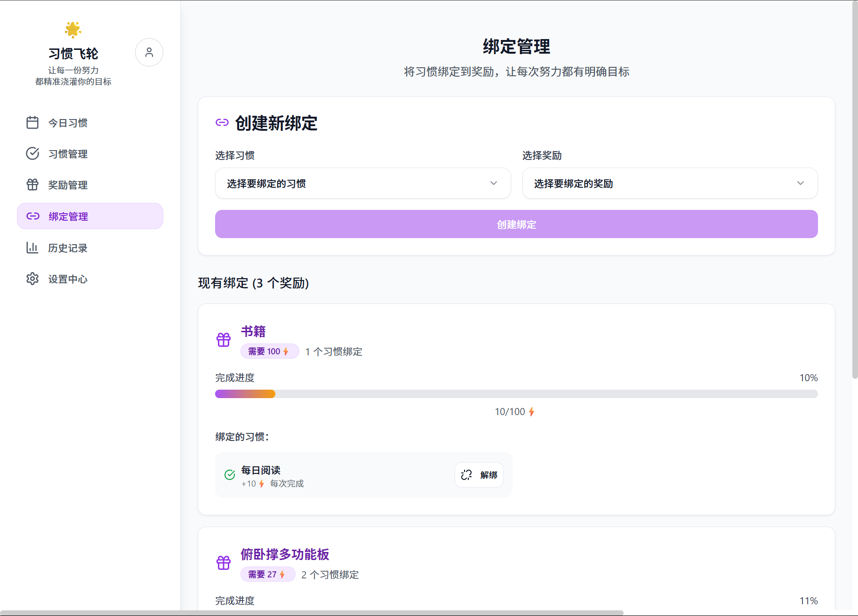Screen dimensions: 858x616
Task: Navigate to 奖励管理
Action: (90, 185)
